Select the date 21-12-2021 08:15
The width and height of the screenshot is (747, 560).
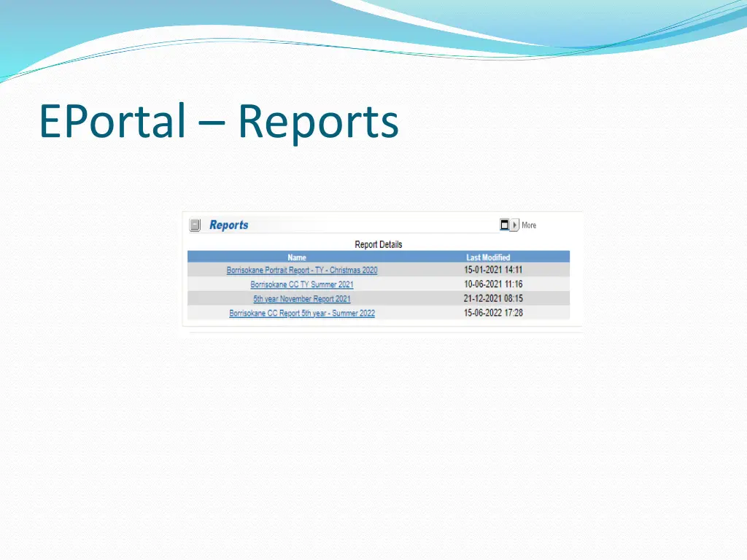(x=493, y=298)
